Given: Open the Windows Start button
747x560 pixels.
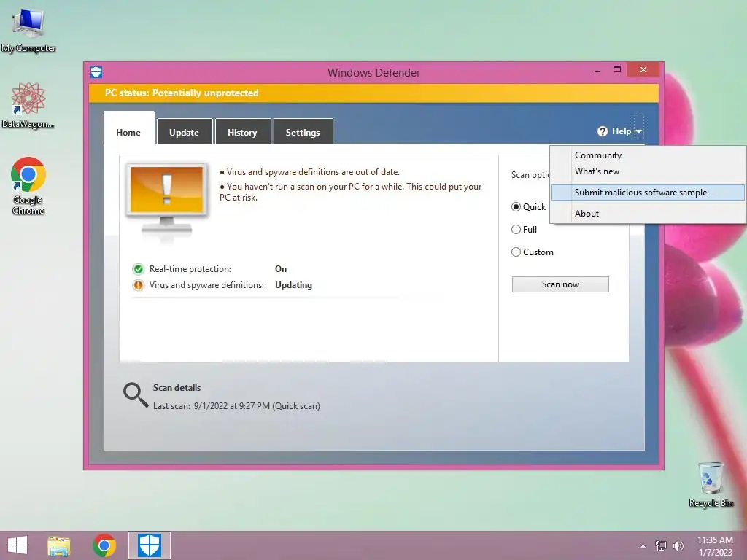Looking at the screenshot, I should [x=18, y=545].
